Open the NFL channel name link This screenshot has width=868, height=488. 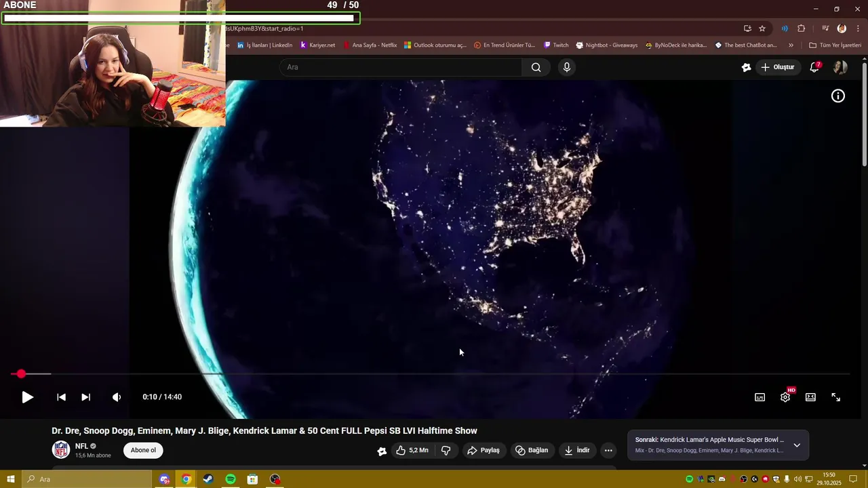[x=81, y=446]
